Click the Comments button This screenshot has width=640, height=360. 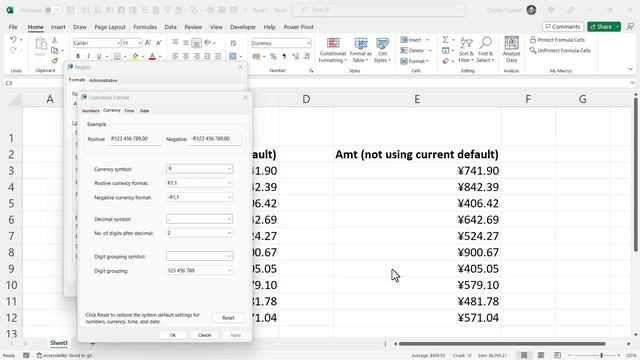(x=563, y=27)
